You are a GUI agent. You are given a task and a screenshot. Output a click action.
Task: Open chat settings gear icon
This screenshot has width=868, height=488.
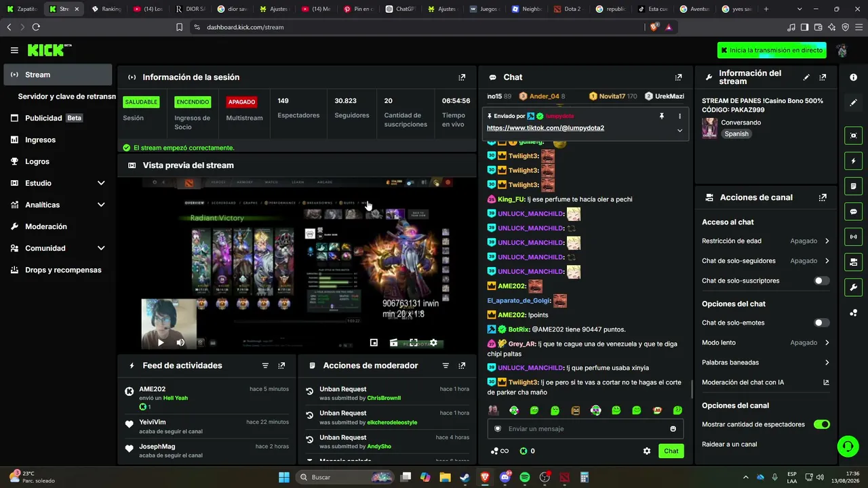pos(647,451)
